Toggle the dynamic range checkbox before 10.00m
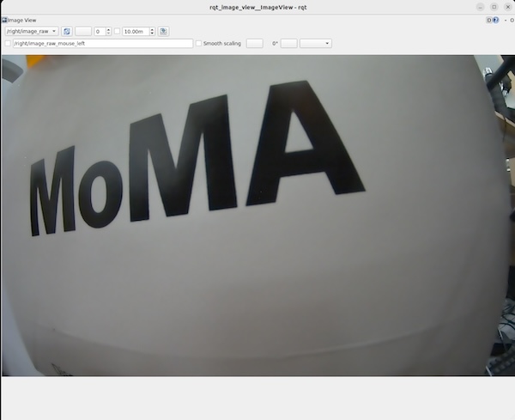This screenshot has height=420, width=515. 118,31
